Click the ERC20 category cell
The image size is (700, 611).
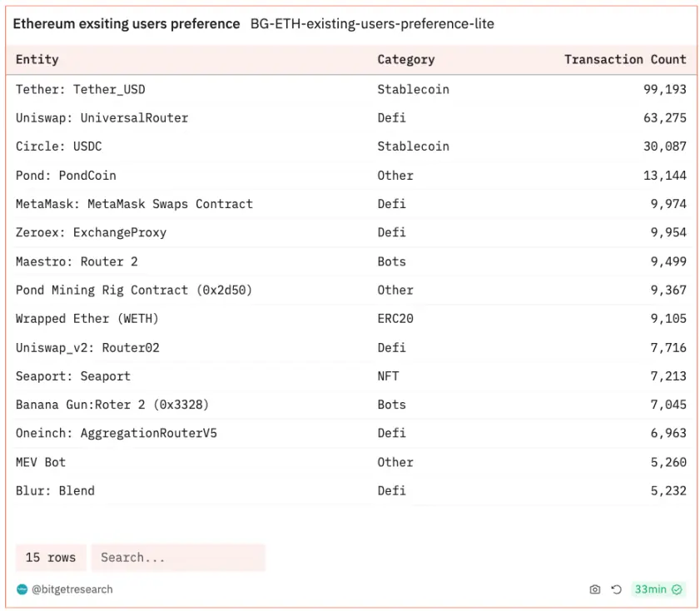coord(395,318)
